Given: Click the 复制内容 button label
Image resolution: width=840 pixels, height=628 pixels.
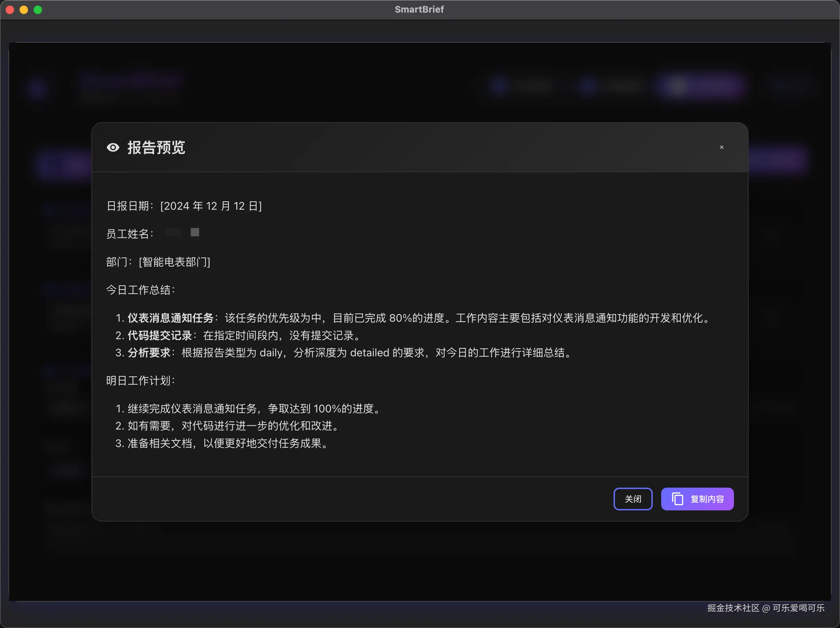Looking at the screenshot, I should pyautogui.click(x=707, y=499).
